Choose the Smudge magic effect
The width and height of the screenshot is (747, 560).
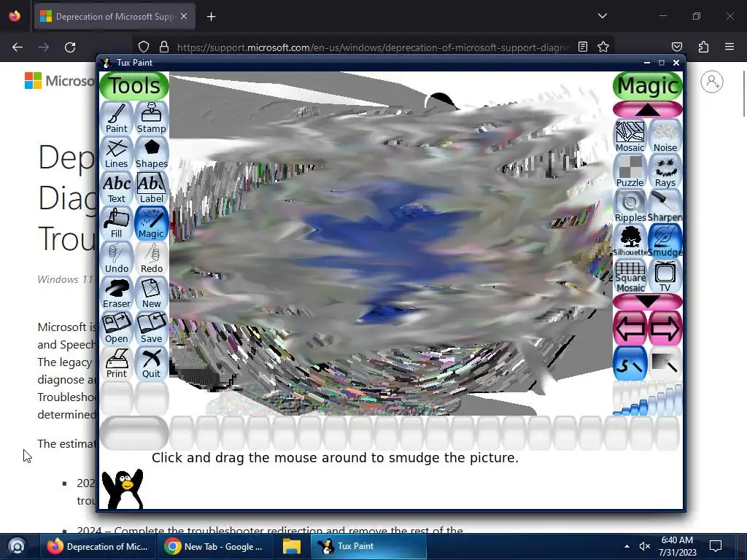click(665, 241)
